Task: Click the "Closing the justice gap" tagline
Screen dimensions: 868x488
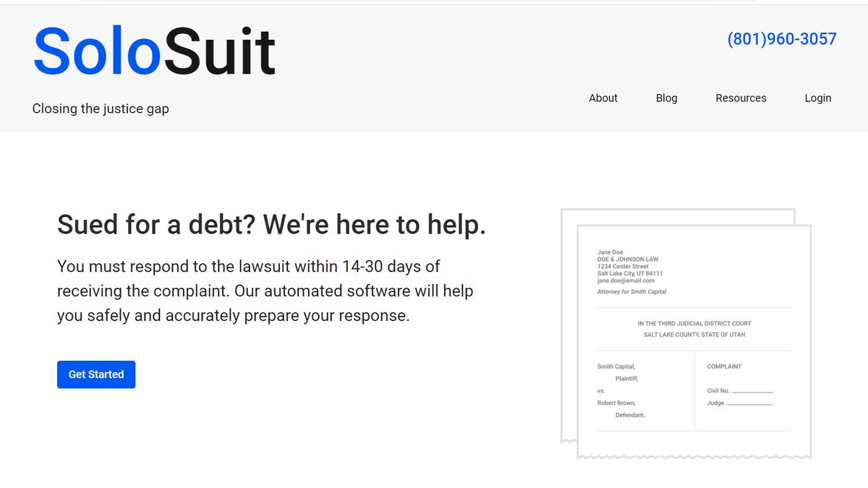Action: point(101,108)
